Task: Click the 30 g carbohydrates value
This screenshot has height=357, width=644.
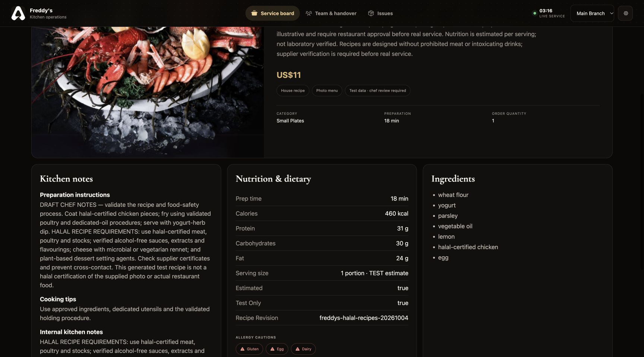Action: click(402, 243)
